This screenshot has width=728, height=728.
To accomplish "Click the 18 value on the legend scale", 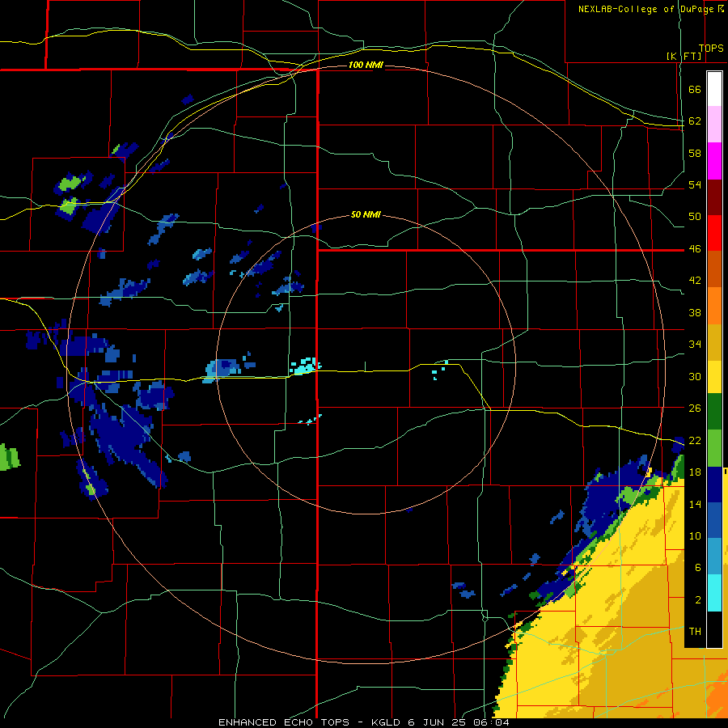I will (x=695, y=472).
